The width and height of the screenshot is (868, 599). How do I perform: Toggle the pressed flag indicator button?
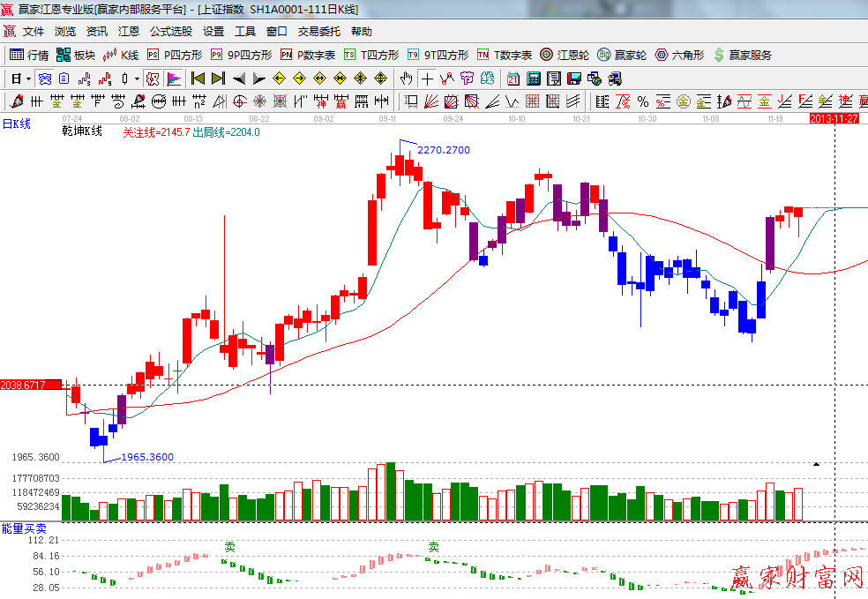(174, 79)
